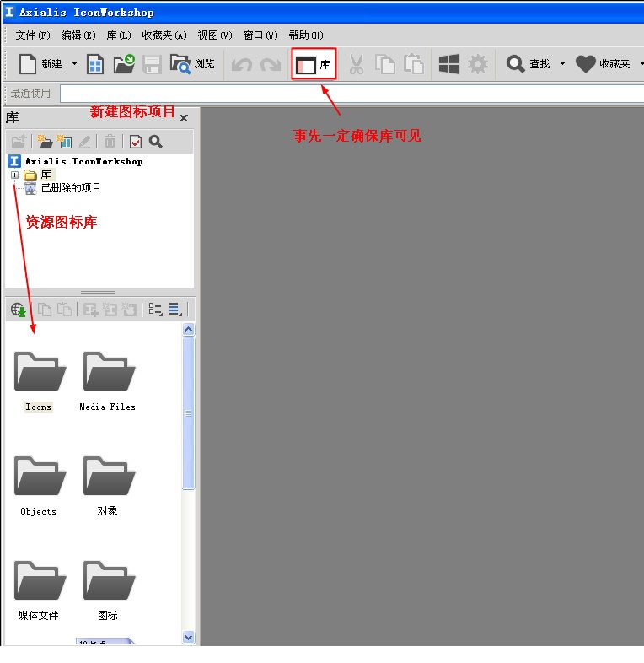This screenshot has height=663, width=644.
Task: Click the gear settings toolbar icon
Action: [x=477, y=64]
